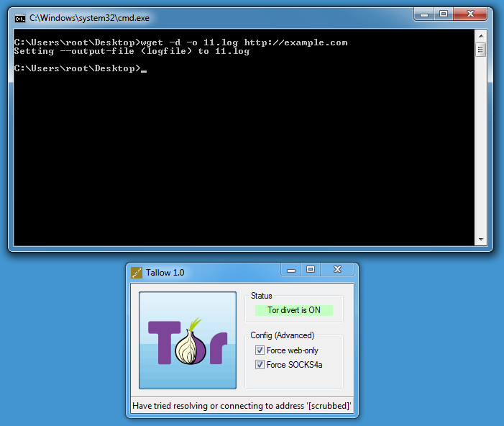
Task: Click the scroll down arrow in cmd window
Action: coord(481,240)
